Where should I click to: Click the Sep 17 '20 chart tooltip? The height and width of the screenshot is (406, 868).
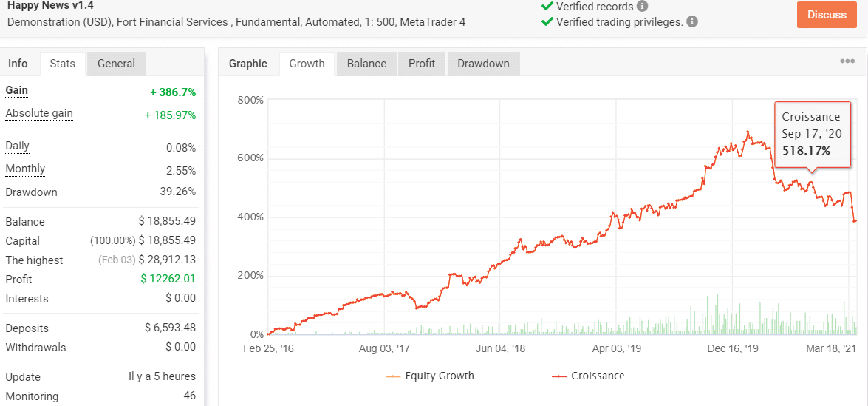click(x=812, y=134)
